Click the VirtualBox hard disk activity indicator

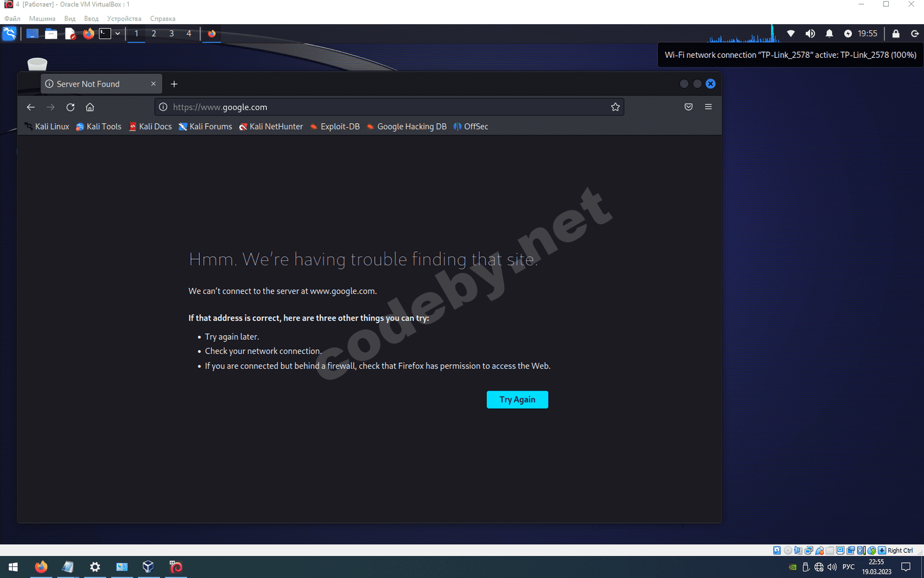coord(777,550)
